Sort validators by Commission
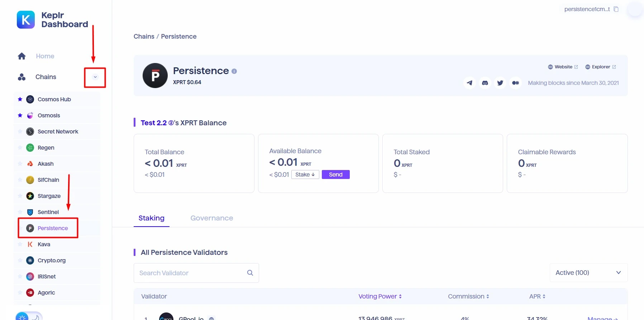The image size is (644, 320). [x=468, y=296]
